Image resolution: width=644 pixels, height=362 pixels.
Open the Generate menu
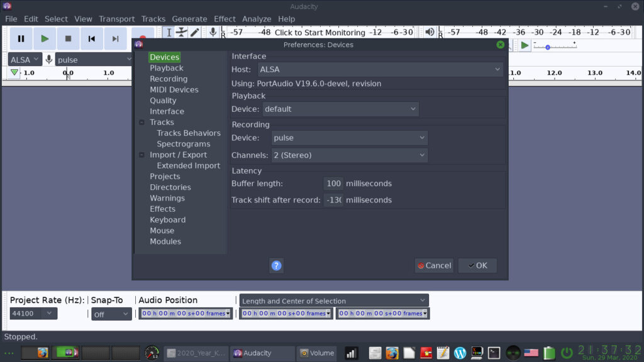click(189, 19)
